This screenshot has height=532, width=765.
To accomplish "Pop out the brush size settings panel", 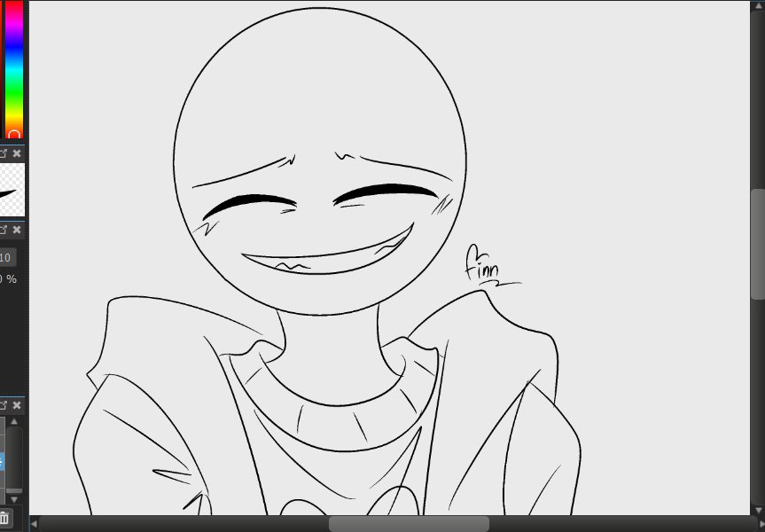I will point(3,230).
